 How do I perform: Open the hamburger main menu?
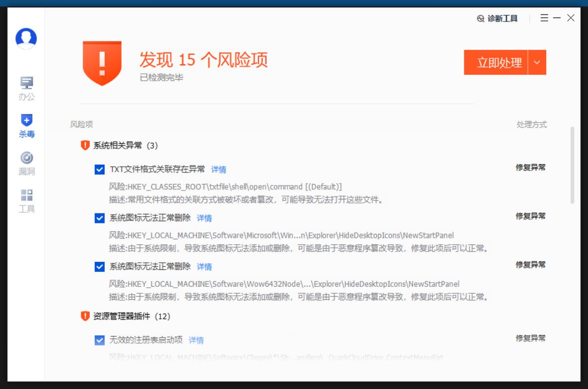(x=544, y=17)
